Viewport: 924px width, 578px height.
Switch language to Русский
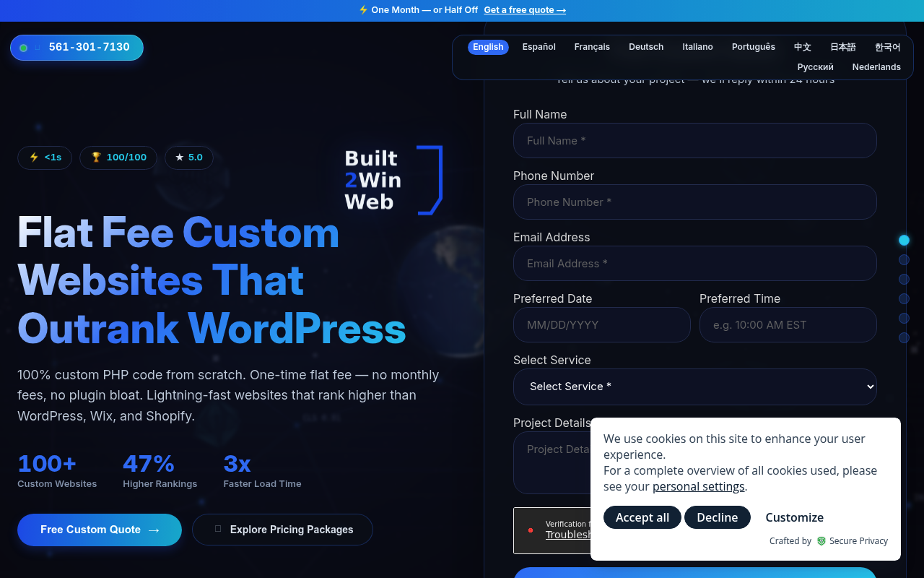coord(816,67)
